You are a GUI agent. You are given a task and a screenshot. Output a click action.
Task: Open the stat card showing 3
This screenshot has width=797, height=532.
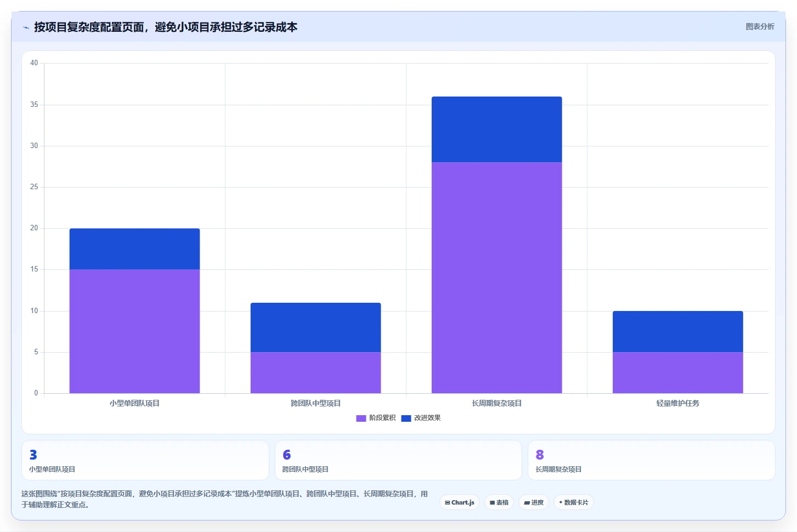pyautogui.click(x=145, y=460)
